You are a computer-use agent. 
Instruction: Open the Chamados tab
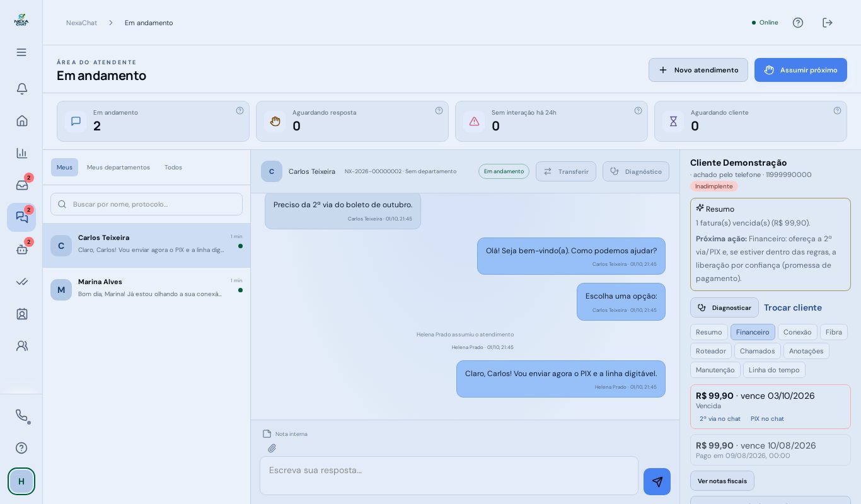[x=757, y=351]
